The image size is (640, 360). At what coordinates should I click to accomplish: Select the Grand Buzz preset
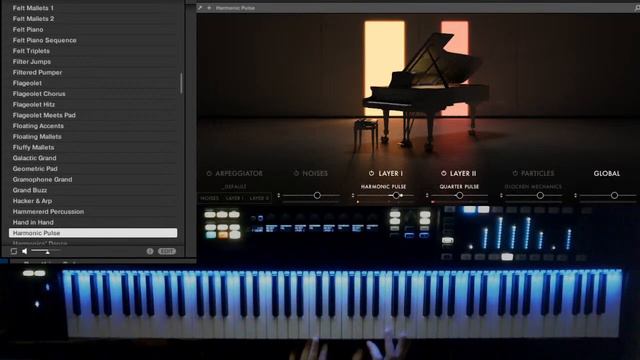pyautogui.click(x=93, y=190)
